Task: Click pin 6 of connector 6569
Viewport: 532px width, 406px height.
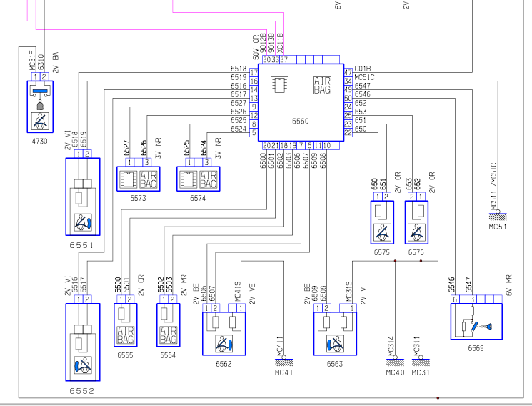Action: coord(455,299)
